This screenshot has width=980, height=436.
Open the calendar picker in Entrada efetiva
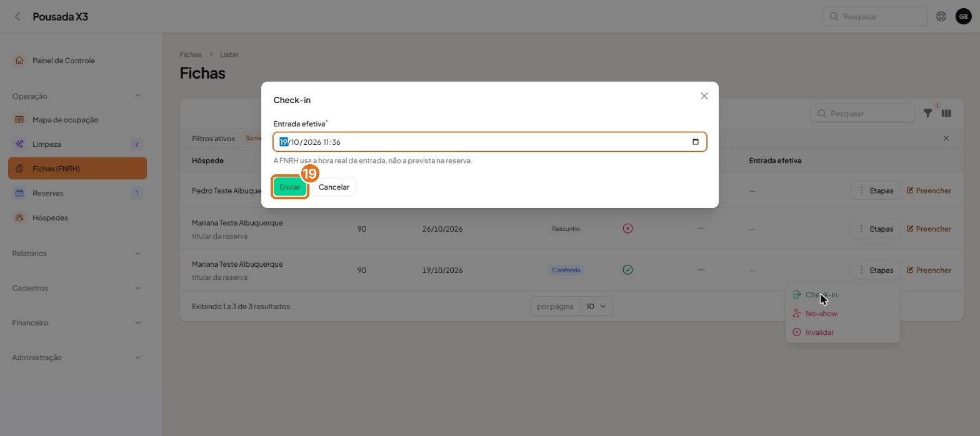point(696,142)
